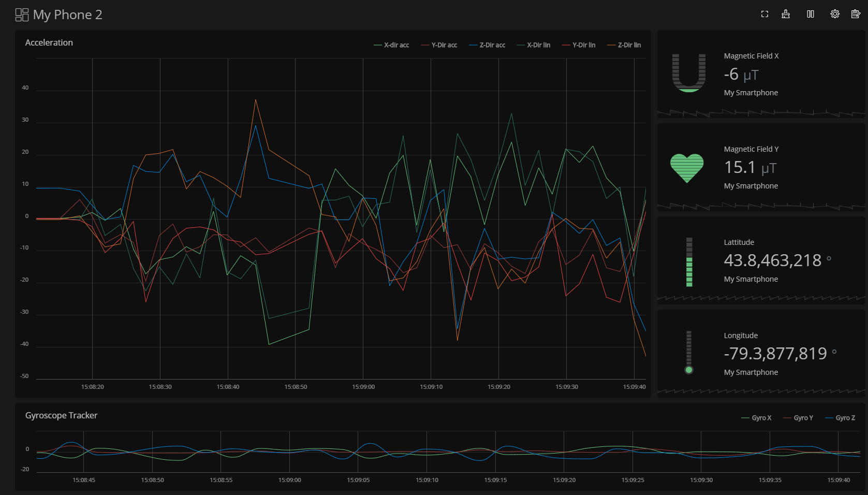Image resolution: width=868 pixels, height=495 pixels.
Task: Toggle the Y-Dir lin series in the legend
Action: [x=579, y=45]
